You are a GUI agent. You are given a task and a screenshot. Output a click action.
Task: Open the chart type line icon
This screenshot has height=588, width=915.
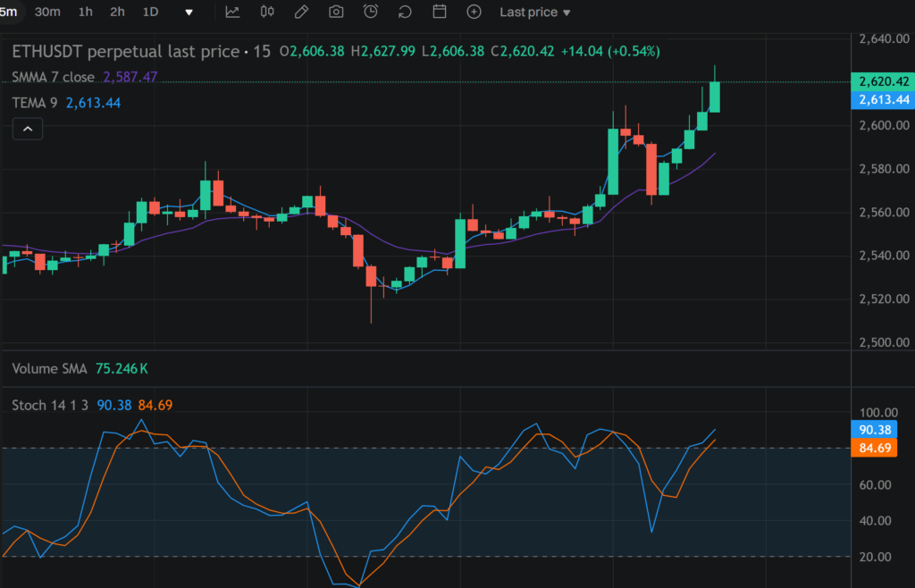pos(232,12)
